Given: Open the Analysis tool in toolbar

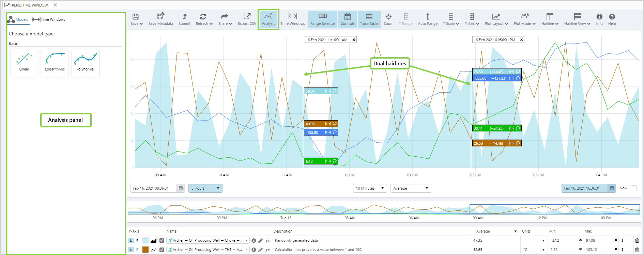Looking at the screenshot, I should (x=268, y=19).
